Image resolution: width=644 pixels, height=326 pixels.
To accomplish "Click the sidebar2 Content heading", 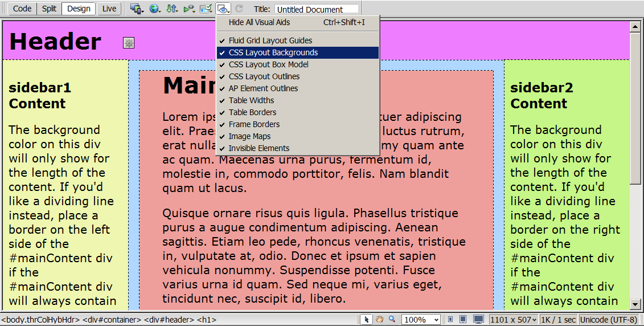I will pyautogui.click(x=542, y=95).
